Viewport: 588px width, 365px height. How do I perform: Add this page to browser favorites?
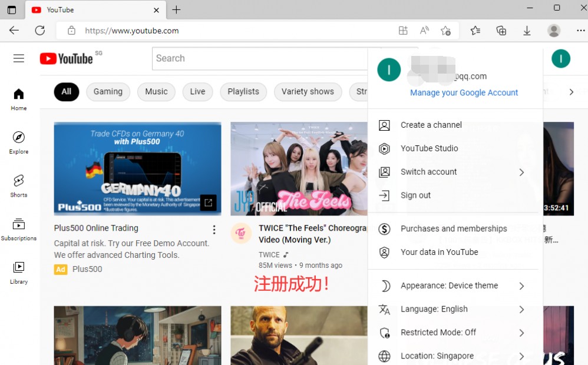(x=445, y=31)
